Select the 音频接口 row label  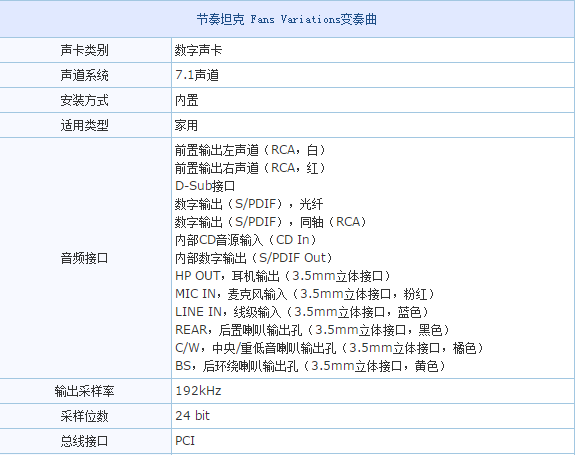coord(84,258)
